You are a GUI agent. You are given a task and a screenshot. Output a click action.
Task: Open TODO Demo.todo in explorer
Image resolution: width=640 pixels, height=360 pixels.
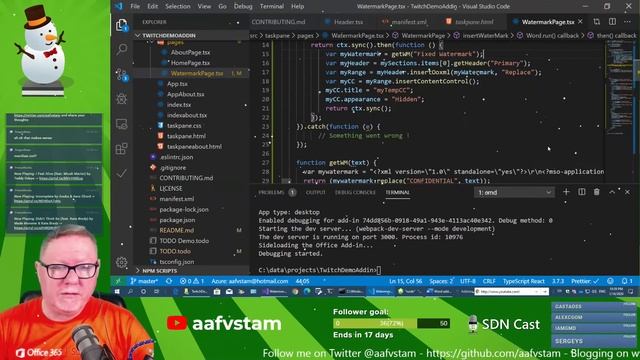click(x=184, y=241)
